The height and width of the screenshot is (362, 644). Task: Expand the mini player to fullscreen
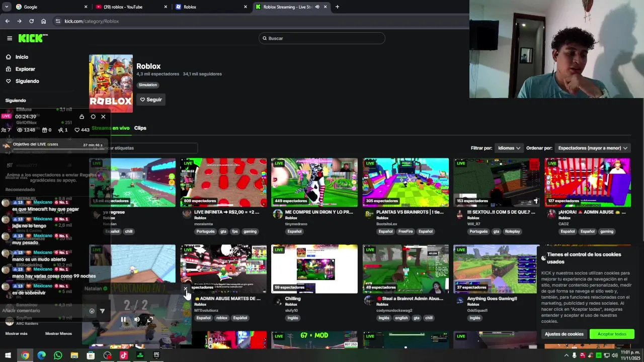[x=149, y=319]
